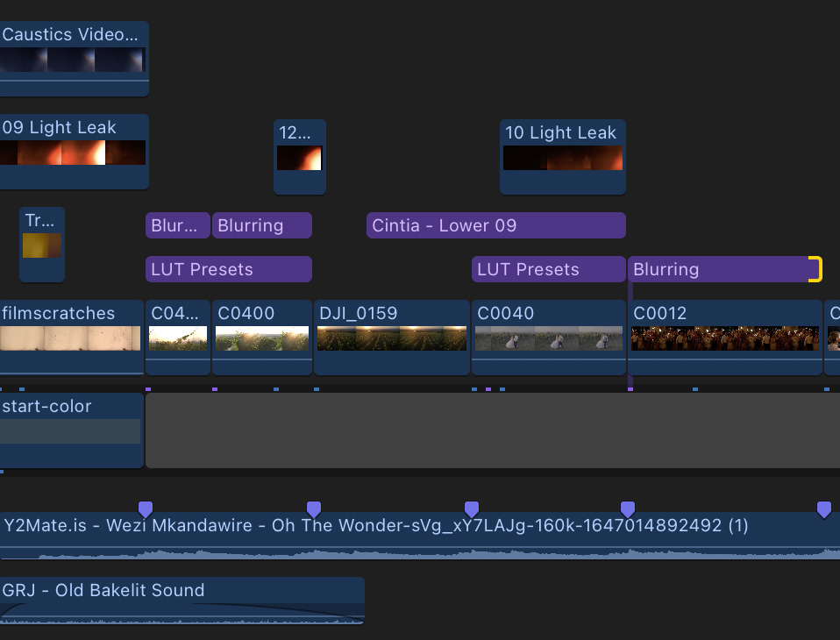The height and width of the screenshot is (640, 840).
Task: Click the third marker on the music track
Action: point(472,509)
